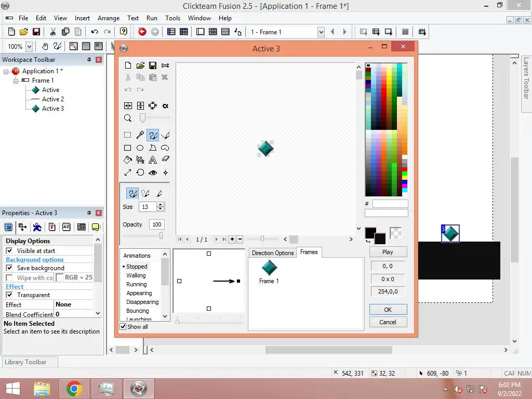Image resolution: width=532 pixels, height=399 pixels.
Task: Click the 254,0,0 color value button
Action: (388, 291)
